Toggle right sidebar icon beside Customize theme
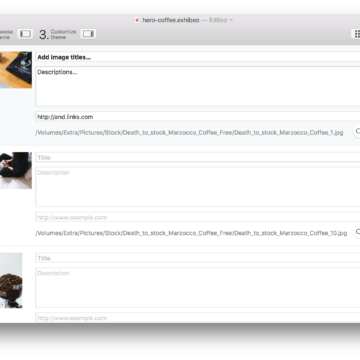The image size is (360, 360). coord(88,34)
